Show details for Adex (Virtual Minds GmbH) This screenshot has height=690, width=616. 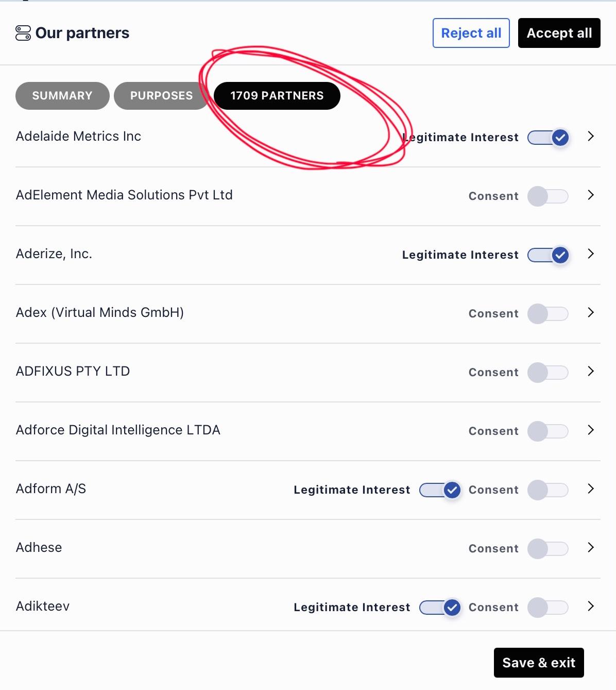point(591,313)
